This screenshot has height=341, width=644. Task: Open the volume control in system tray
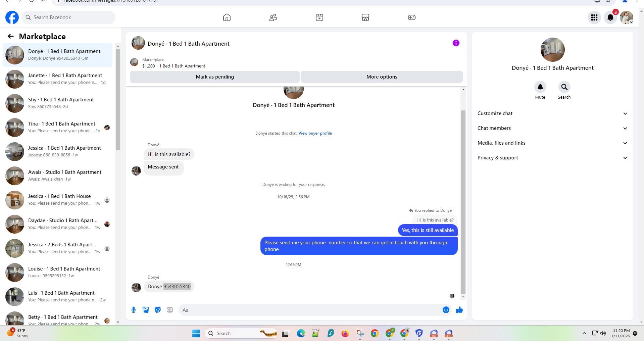pos(603,333)
